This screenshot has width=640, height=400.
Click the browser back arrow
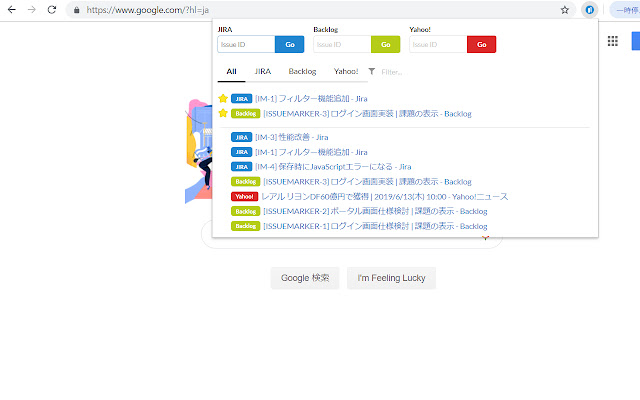coord(12,10)
